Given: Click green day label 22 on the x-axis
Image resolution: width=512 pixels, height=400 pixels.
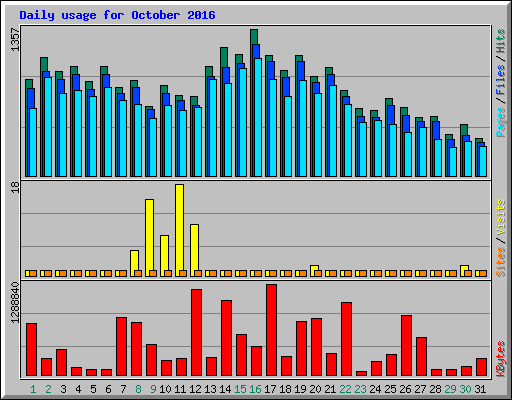Looking at the screenshot, I should [x=345, y=389].
